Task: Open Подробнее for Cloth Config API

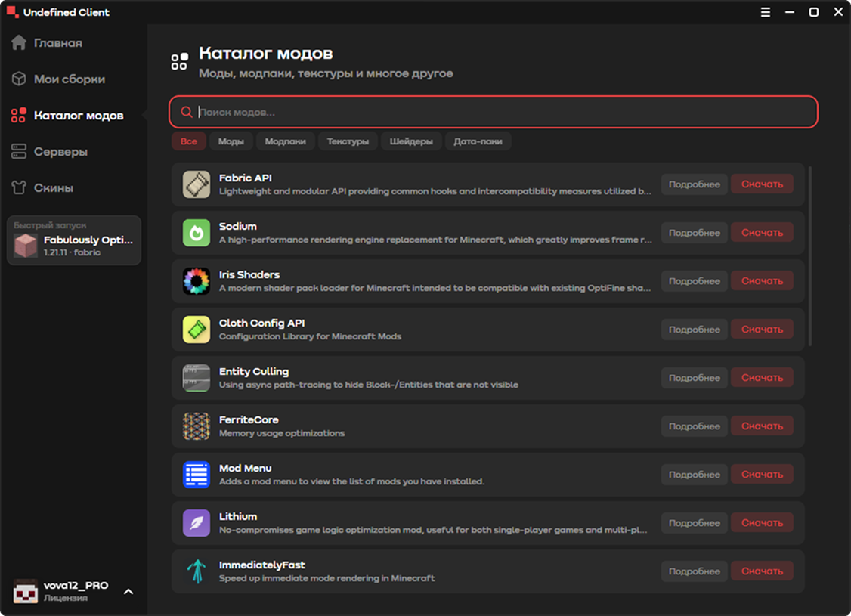Action: click(x=694, y=330)
